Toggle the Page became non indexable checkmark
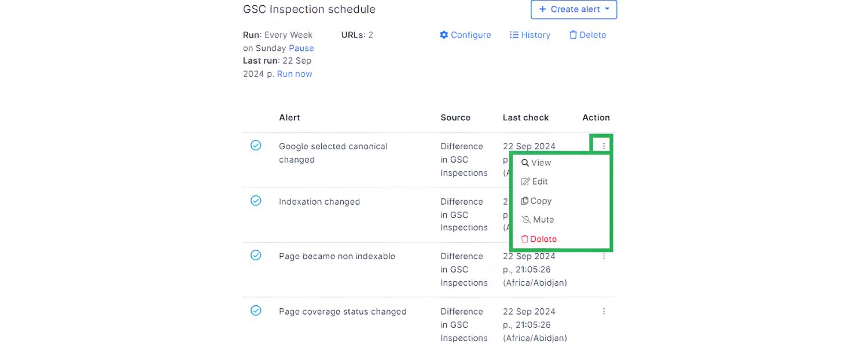 click(x=256, y=255)
